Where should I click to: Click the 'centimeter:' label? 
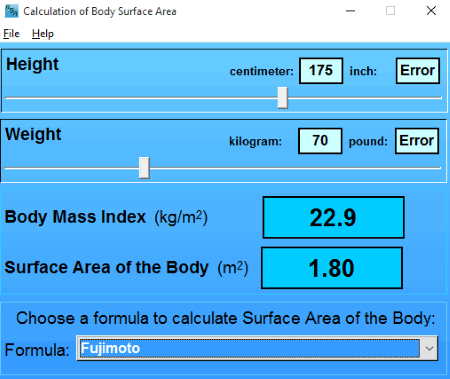point(262,71)
